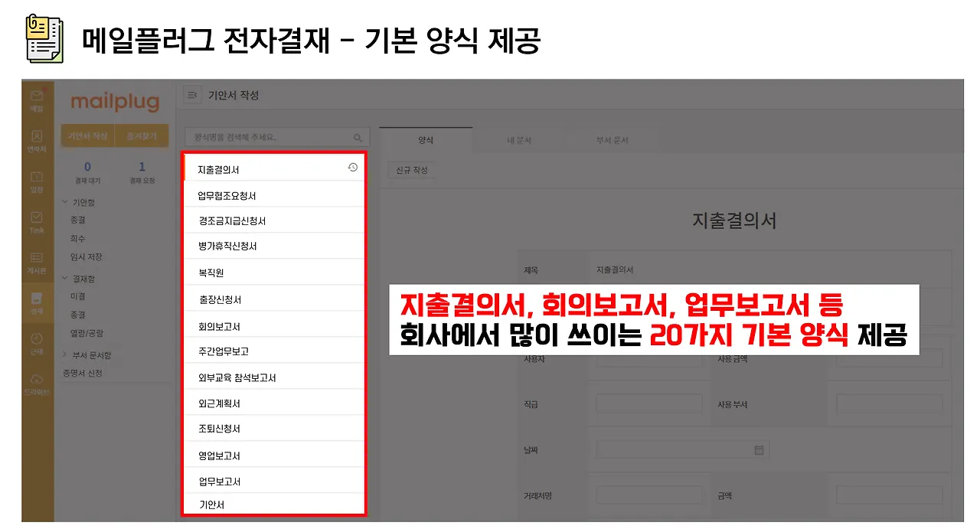
Task: Click the 신규 작성 button
Action: point(412,170)
